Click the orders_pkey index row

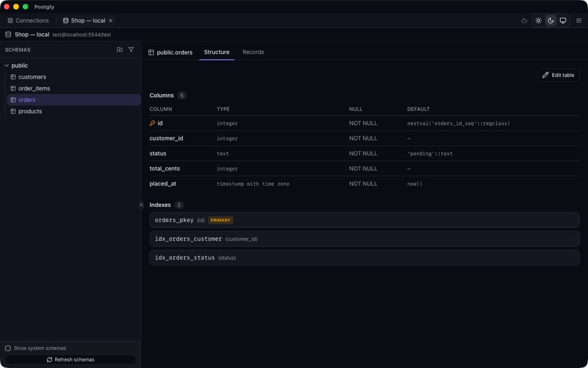pyautogui.click(x=364, y=220)
